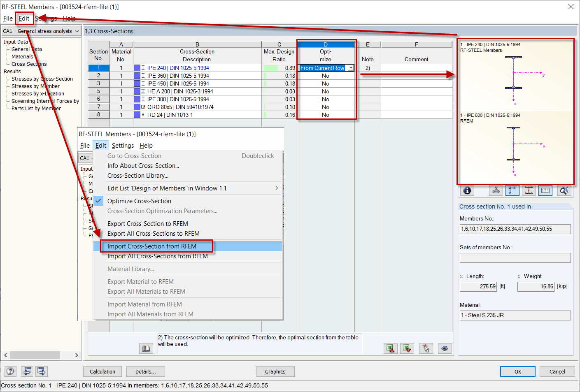Expand the Edit List 'Design of Members' submenu
Image resolution: width=580 pixels, height=392 pixels.
coord(276,188)
